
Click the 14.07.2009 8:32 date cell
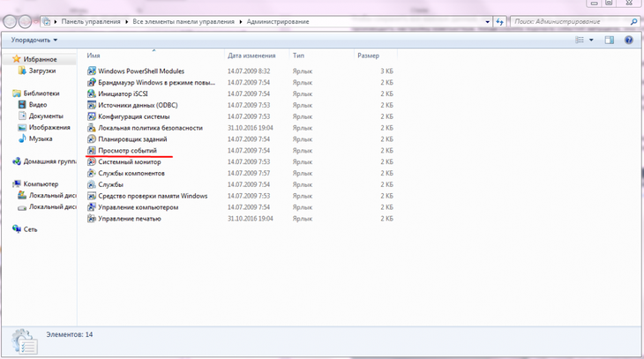point(249,71)
